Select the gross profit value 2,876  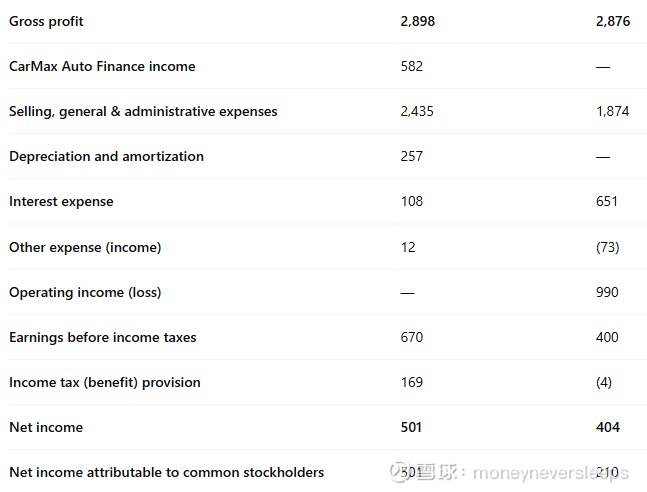(x=612, y=21)
